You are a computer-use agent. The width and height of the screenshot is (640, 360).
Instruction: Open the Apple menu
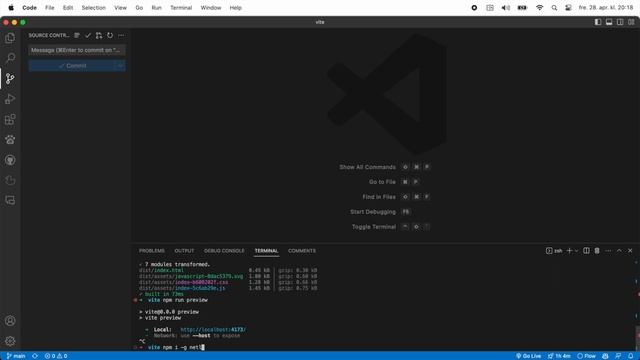point(11,8)
